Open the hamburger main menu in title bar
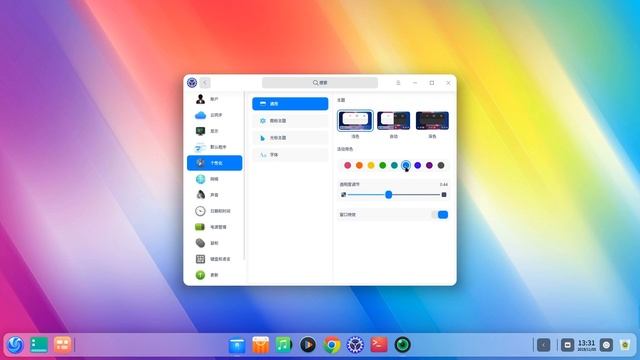This screenshot has width=640, height=360. click(x=398, y=83)
